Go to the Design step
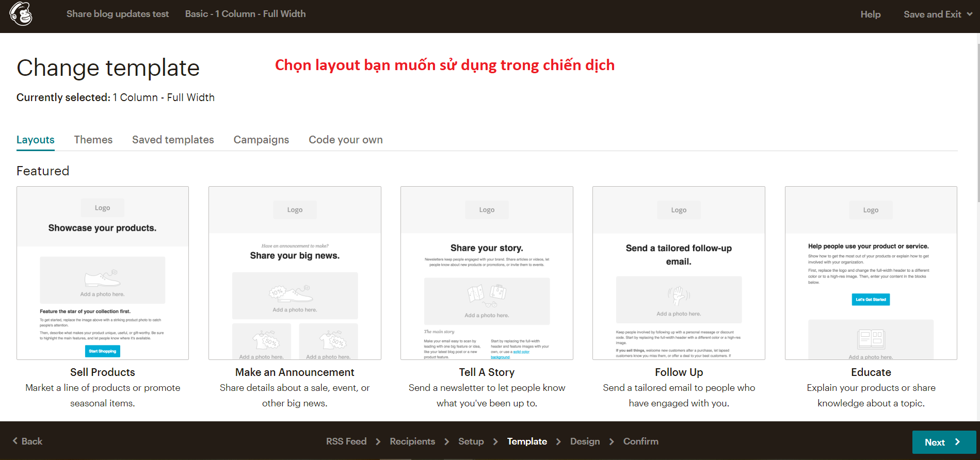This screenshot has height=460, width=980. click(x=585, y=441)
